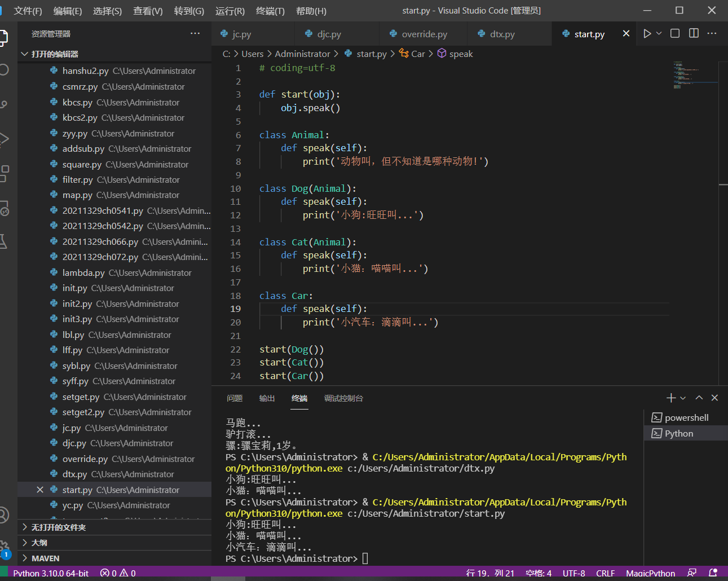This screenshot has width=728, height=581.
Task: Click the split editor right icon
Action: (x=694, y=34)
